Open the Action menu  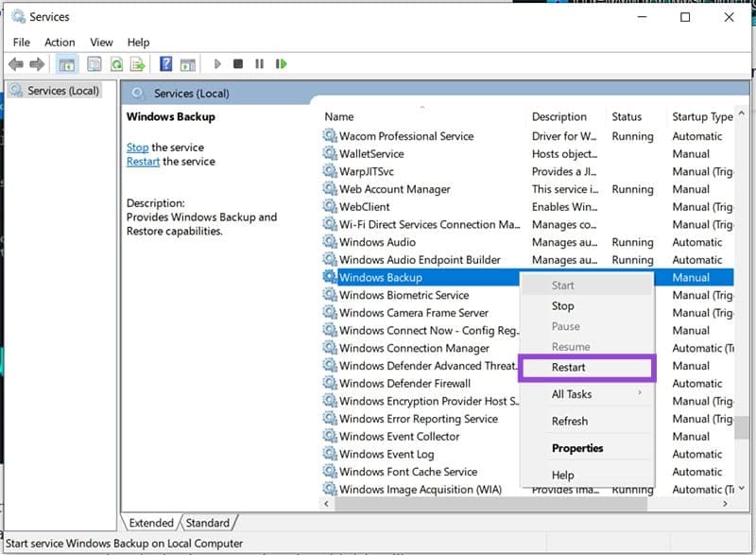click(x=60, y=42)
